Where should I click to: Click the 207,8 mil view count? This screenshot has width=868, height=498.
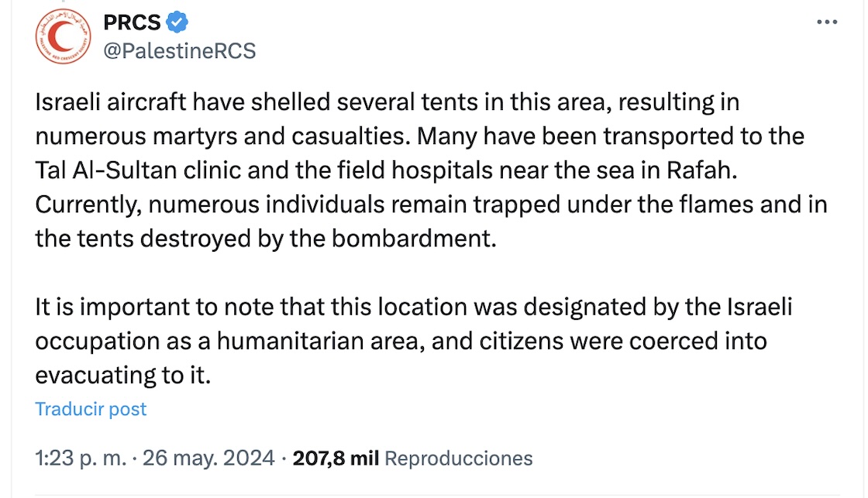tap(335, 459)
